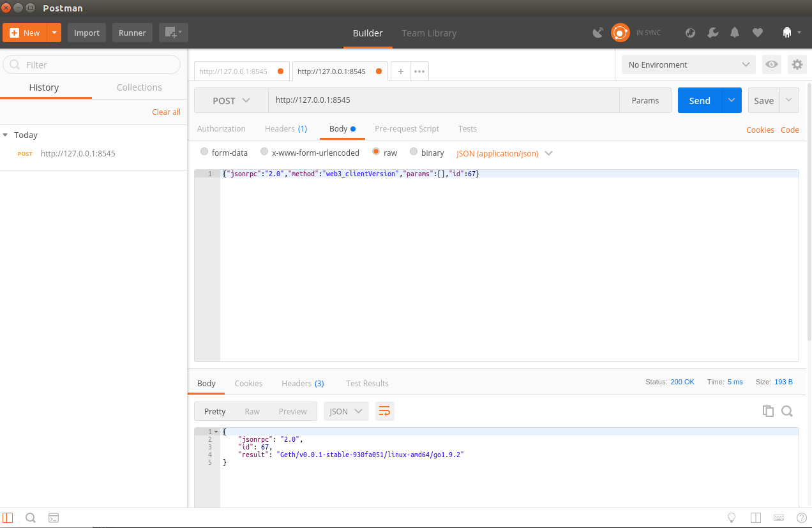Select the raw body radio button

pyautogui.click(x=376, y=152)
